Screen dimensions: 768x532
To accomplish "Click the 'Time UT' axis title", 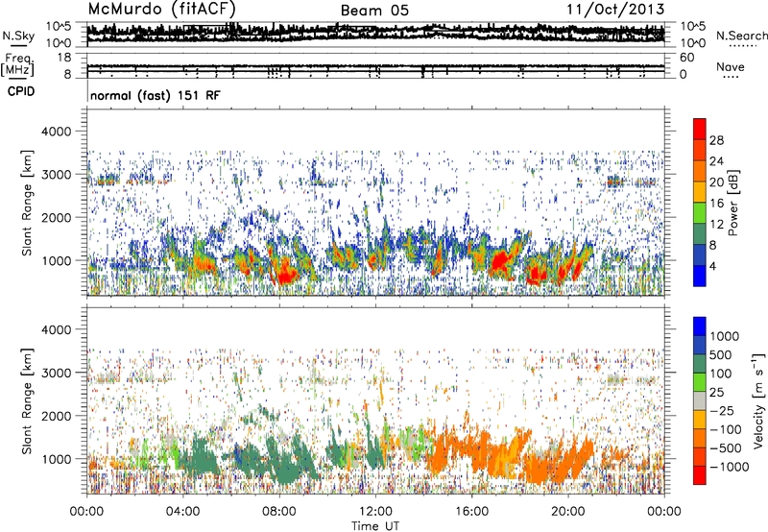I will [x=375, y=526].
